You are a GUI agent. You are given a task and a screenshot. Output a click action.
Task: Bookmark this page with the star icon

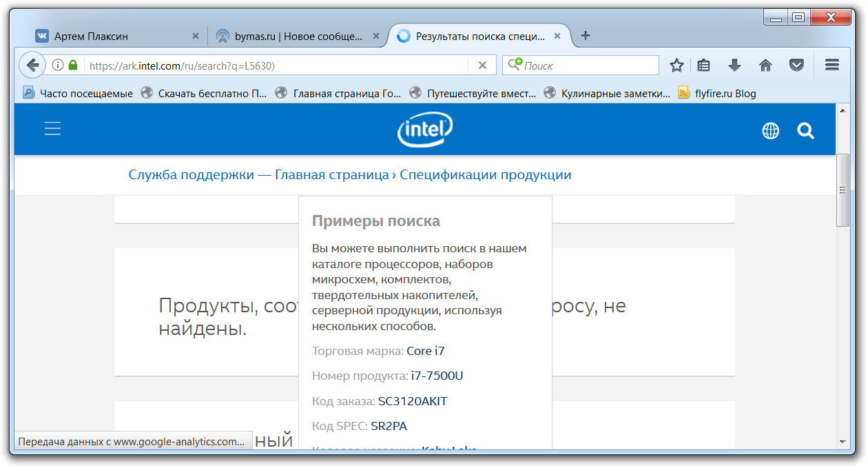(x=676, y=65)
